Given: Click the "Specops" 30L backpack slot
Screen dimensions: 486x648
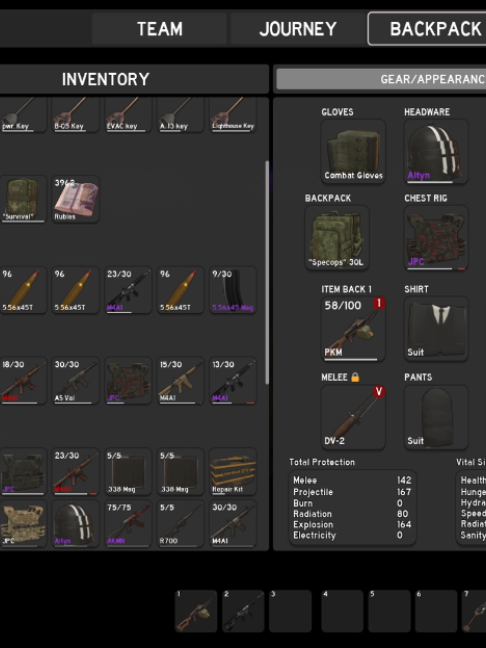Looking at the screenshot, I should click(x=337, y=238).
